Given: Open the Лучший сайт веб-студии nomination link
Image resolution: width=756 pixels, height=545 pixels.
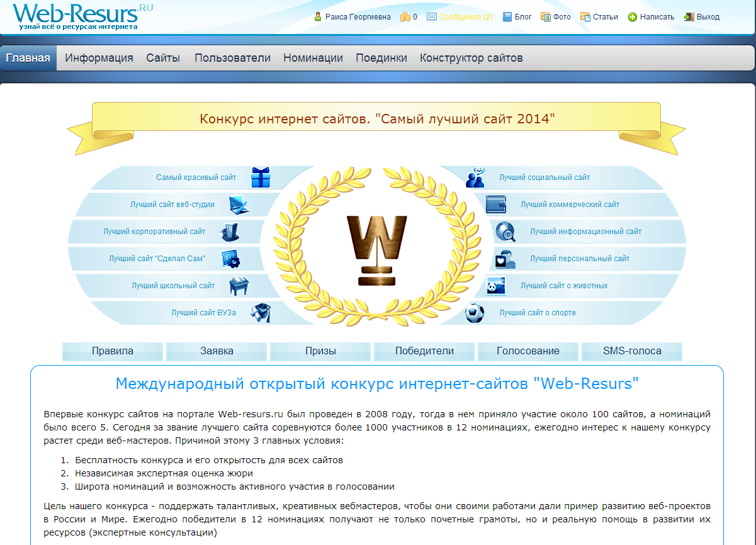Looking at the screenshot, I should point(172,205).
